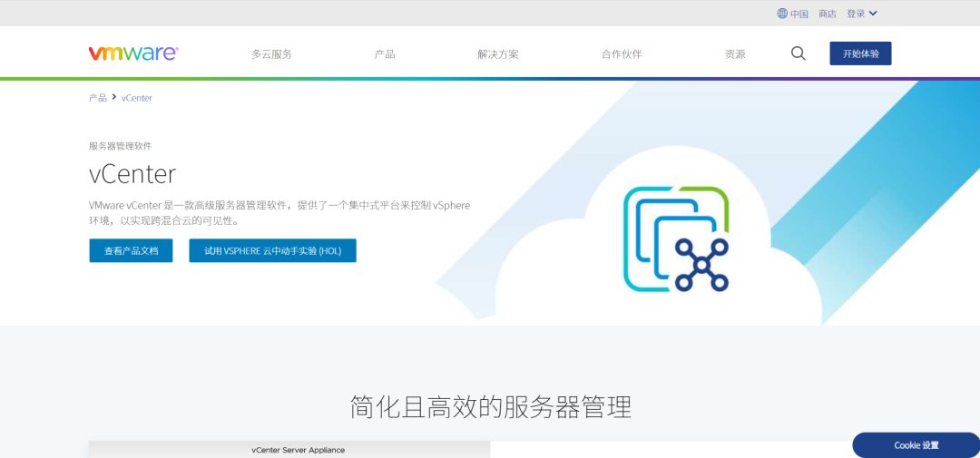The image size is (980, 458).
Task: Click the breadcrumb chevron separator
Action: click(x=114, y=97)
